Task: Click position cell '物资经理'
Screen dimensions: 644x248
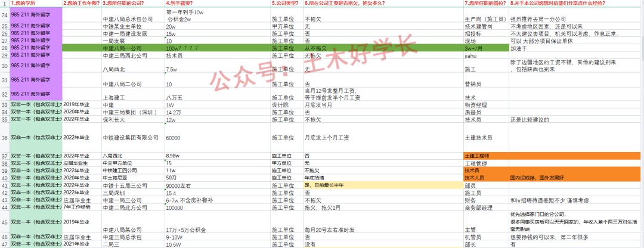Action: (x=486, y=105)
